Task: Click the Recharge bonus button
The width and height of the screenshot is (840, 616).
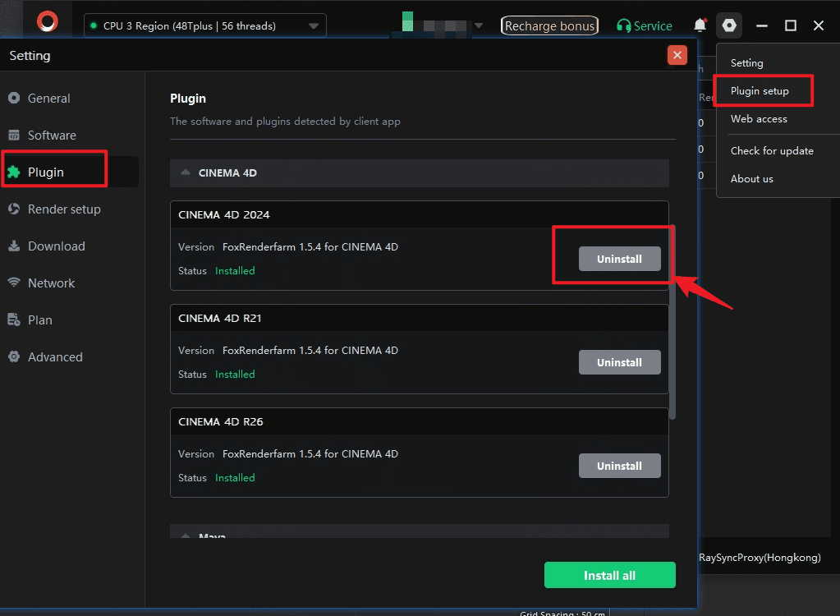Action: [x=549, y=25]
